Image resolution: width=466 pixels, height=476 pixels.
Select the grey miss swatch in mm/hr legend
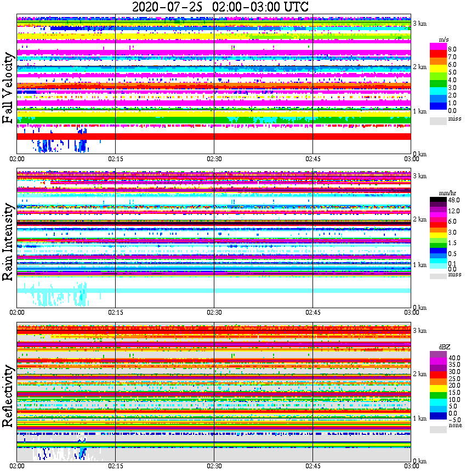point(438,276)
